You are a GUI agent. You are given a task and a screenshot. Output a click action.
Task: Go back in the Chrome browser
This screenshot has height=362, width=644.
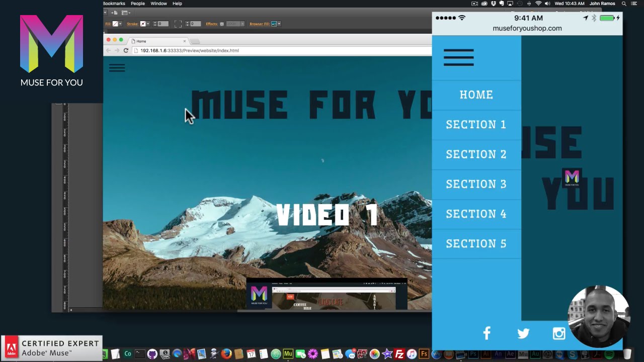[108, 50]
